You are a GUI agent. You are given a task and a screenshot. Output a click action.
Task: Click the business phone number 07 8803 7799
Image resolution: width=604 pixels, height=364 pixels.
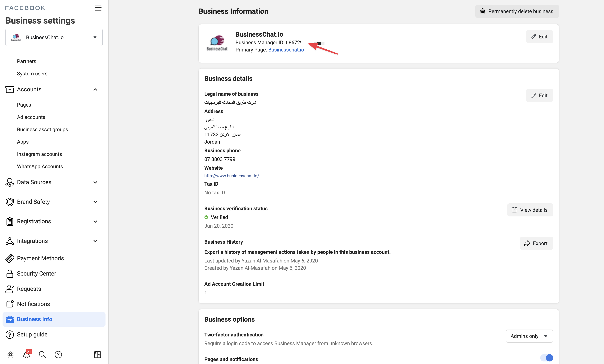(220, 159)
